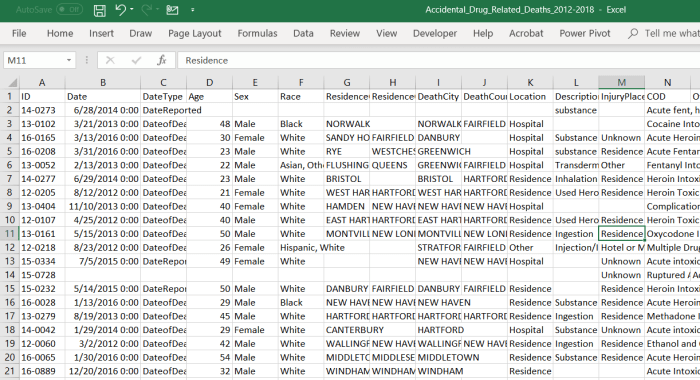Click the SANDY HO residence cell
700x380 pixels.
pyautogui.click(x=347, y=138)
